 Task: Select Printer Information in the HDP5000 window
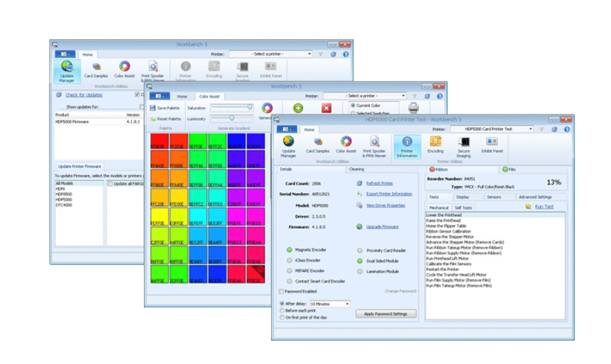point(407,146)
